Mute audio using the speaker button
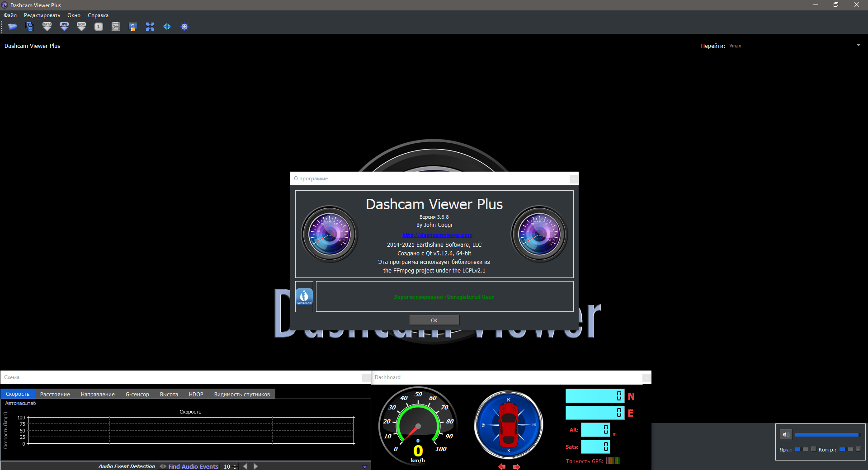The width and height of the screenshot is (868, 470). tap(786, 435)
